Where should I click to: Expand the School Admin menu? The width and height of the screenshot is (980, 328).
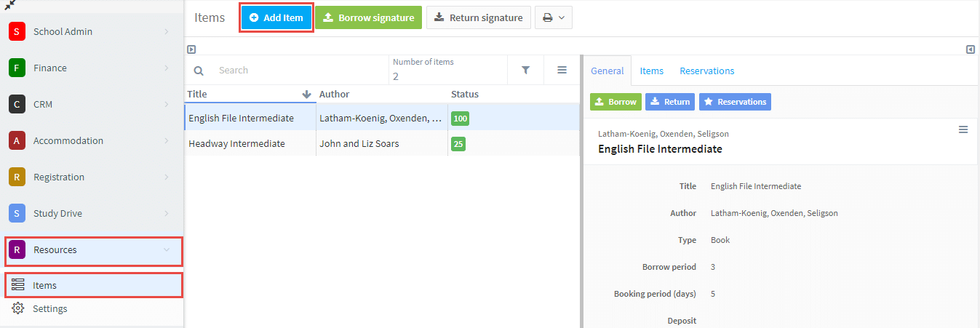point(92,31)
